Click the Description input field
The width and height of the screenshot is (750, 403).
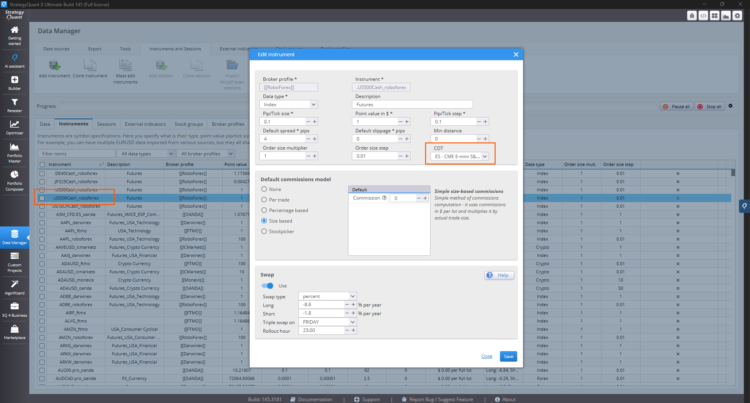point(412,104)
